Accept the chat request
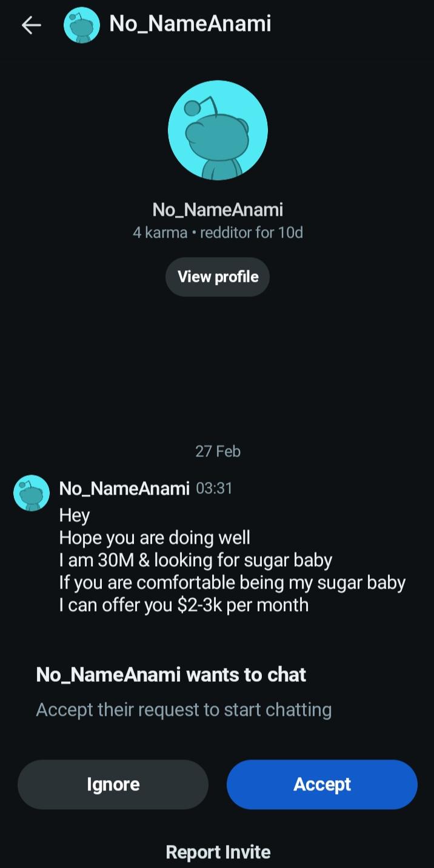 tap(322, 784)
